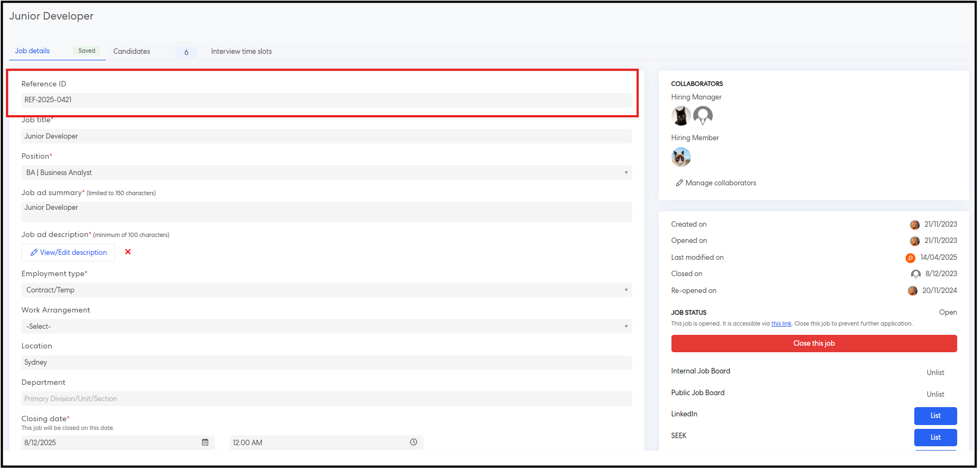Open the Work Arrangement select dropdown
Viewport: 980px width, 468px height.
click(326, 326)
